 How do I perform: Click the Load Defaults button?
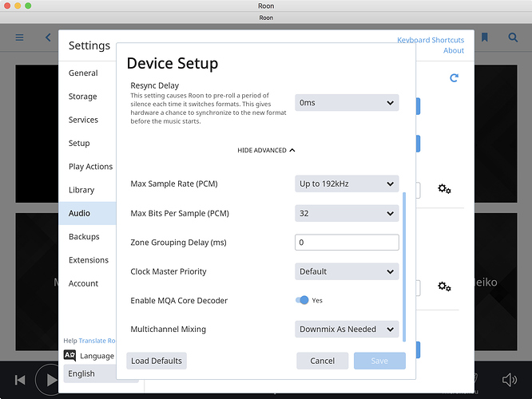(157, 361)
